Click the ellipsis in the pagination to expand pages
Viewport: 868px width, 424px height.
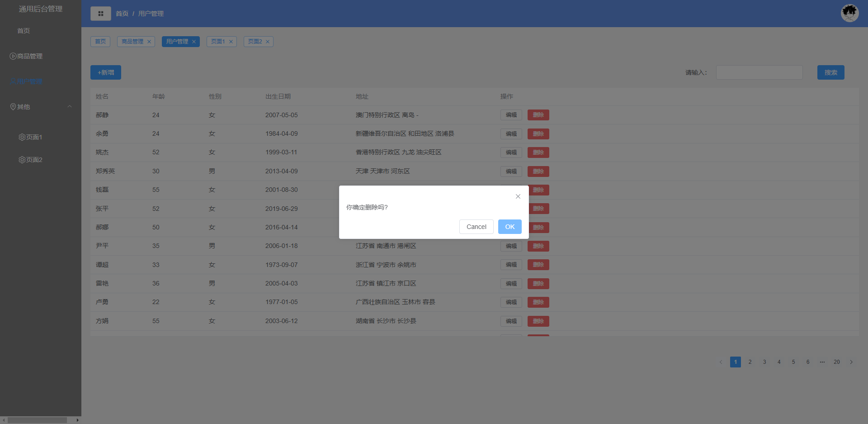coord(822,362)
